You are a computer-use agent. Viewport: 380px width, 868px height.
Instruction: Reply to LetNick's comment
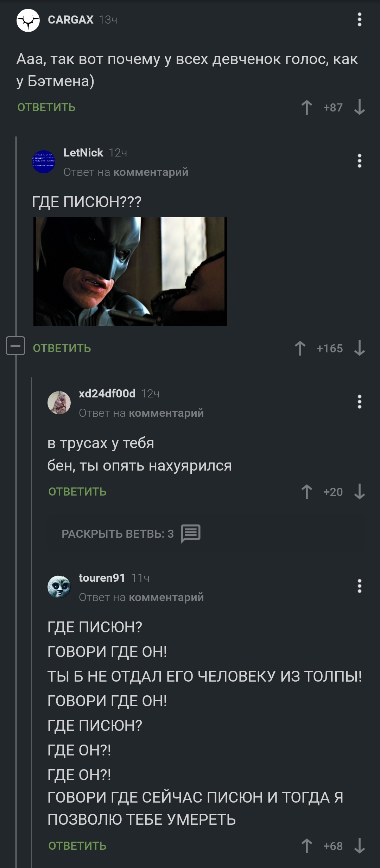[x=62, y=348]
